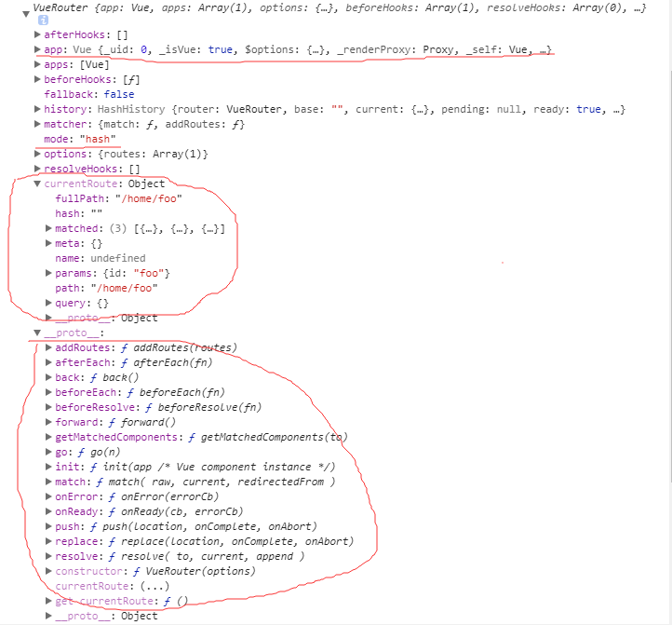
Task: Select the hash: "" property line
Action: coord(79,213)
